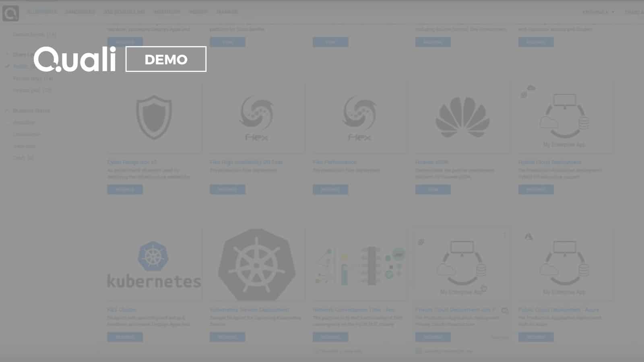Click the three-dot options icon on Private Cloud Deployment card
This screenshot has height=362, width=644.
click(504, 234)
